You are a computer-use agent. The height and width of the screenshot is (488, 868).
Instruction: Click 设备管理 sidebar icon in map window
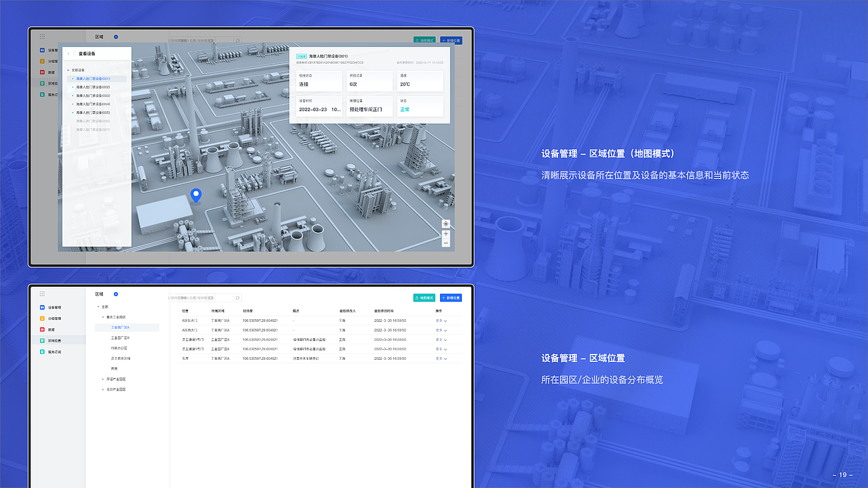[42, 50]
